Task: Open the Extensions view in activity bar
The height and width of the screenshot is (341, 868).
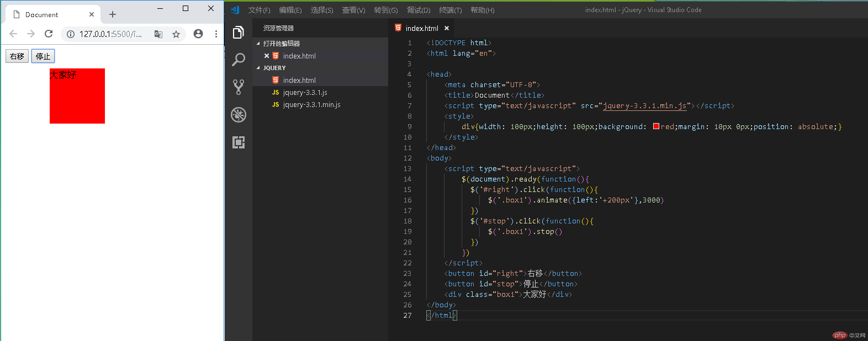Action: [x=239, y=142]
